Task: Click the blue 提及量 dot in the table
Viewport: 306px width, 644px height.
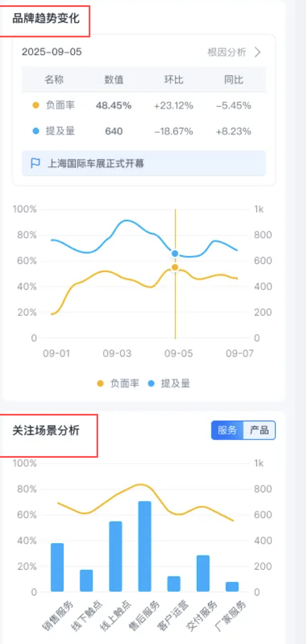Action: point(36,131)
